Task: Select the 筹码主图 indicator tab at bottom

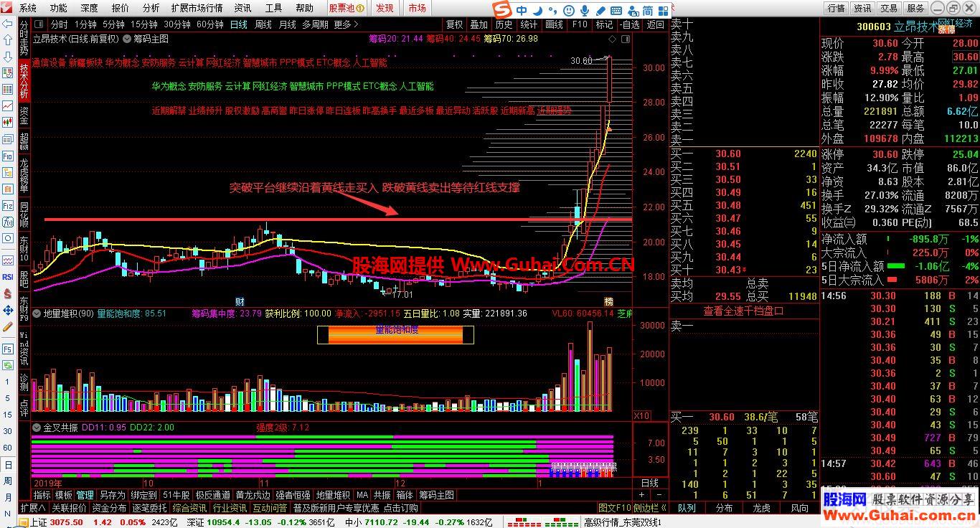Action: 436,495
